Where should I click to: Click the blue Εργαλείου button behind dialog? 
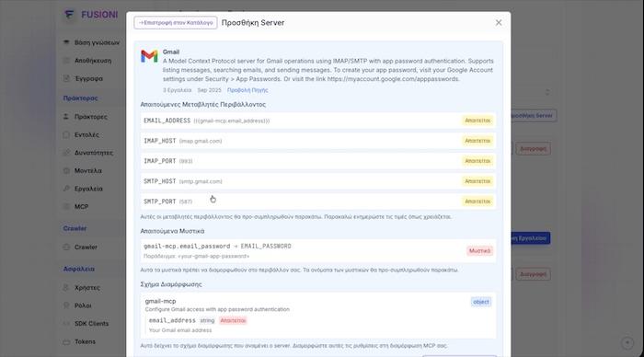[530, 238]
